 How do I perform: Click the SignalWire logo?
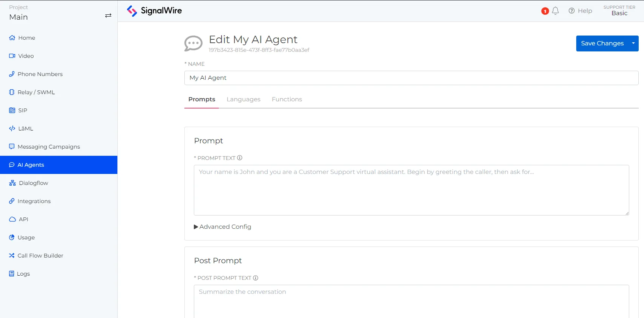pyautogui.click(x=154, y=11)
